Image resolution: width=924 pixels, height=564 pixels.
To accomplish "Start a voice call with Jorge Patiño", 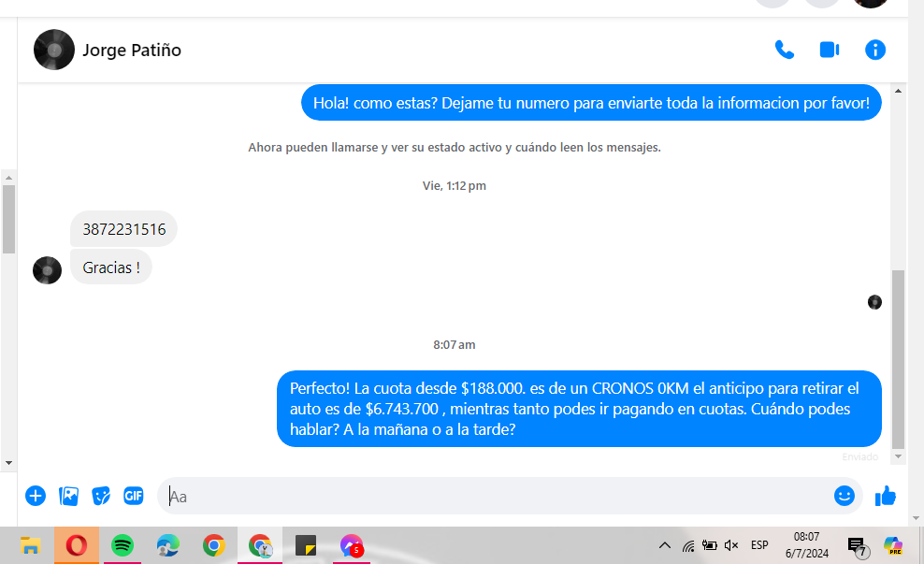I will pos(784,50).
